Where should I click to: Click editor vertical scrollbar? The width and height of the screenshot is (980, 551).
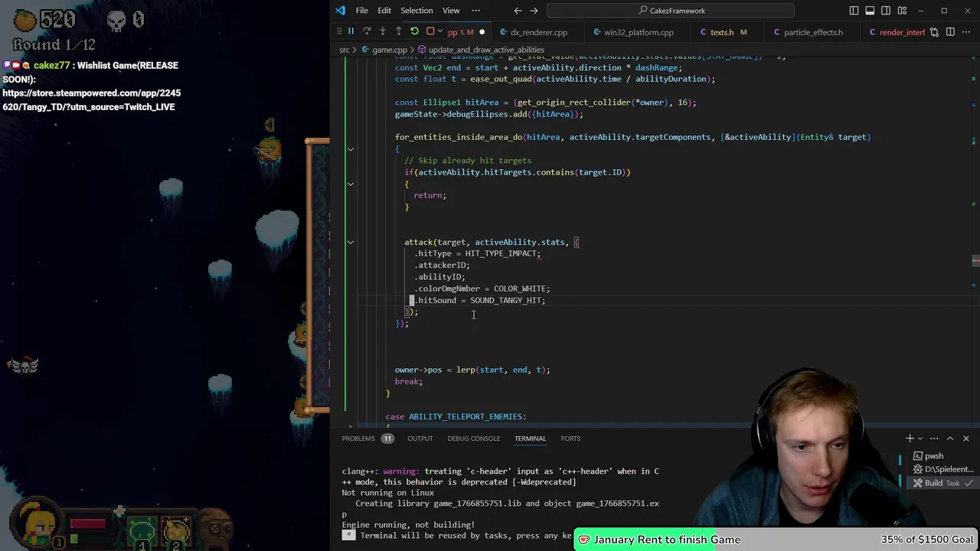975,241
